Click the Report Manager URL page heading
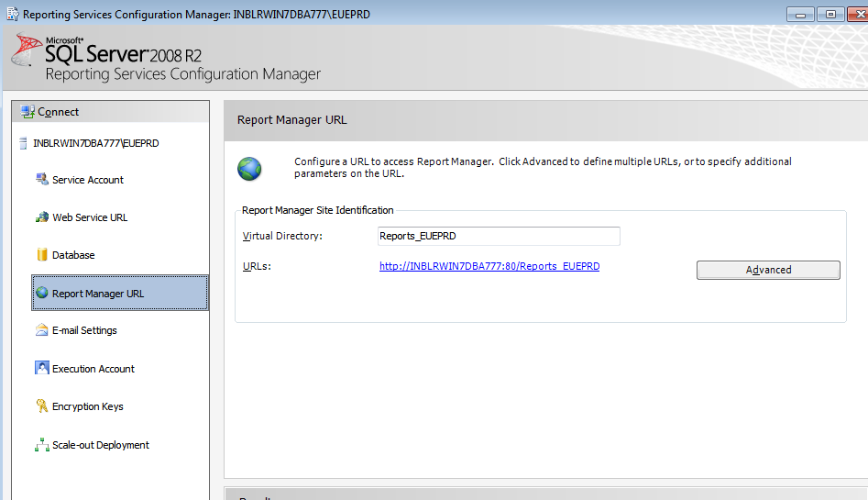 pos(291,120)
